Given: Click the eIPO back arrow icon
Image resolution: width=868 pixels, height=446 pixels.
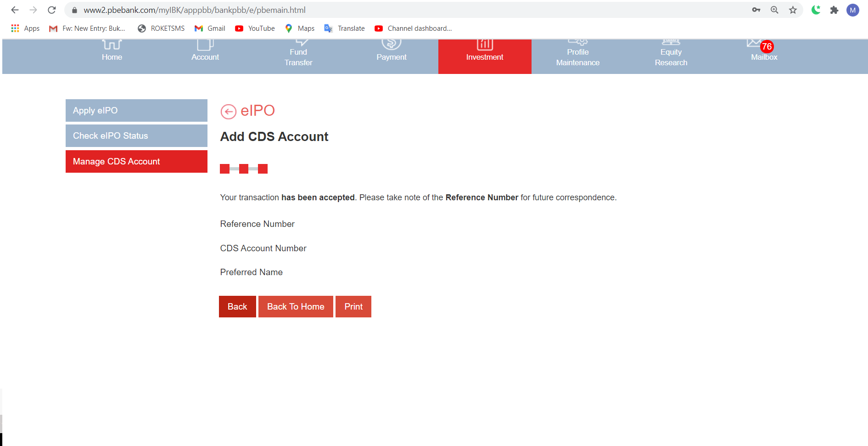Looking at the screenshot, I should 228,111.
